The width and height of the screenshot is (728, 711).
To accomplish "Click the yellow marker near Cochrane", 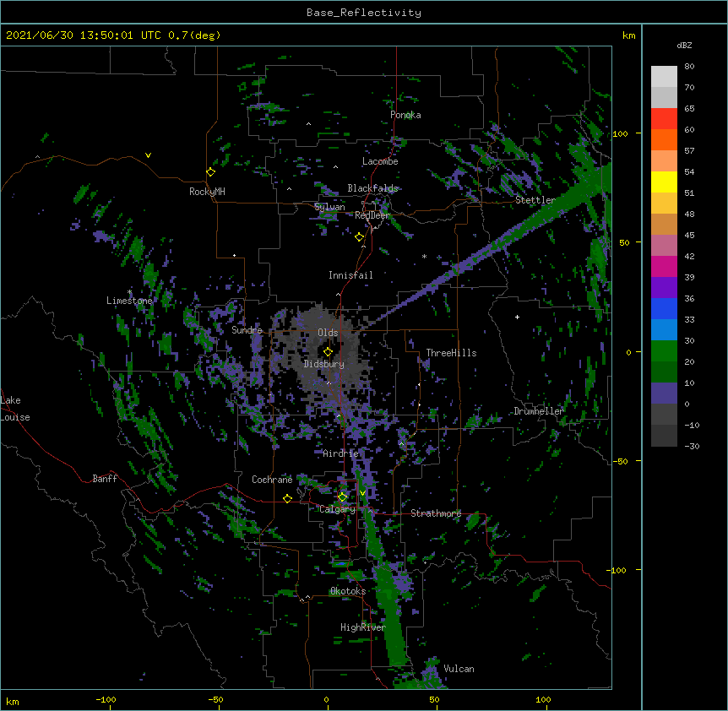I will pos(287,498).
